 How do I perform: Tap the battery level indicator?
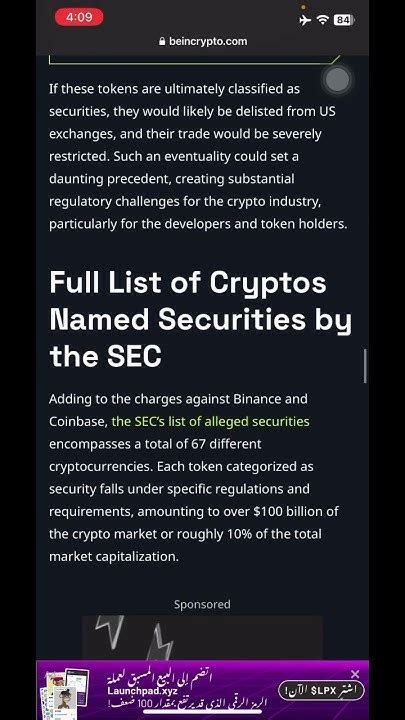(343, 20)
